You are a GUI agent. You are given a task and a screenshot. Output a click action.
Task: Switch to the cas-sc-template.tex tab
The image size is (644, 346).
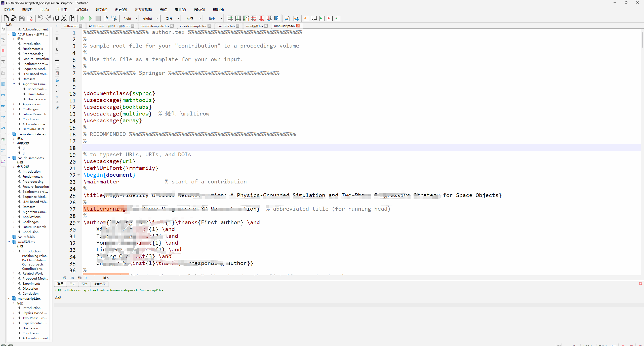coord(155,26)
